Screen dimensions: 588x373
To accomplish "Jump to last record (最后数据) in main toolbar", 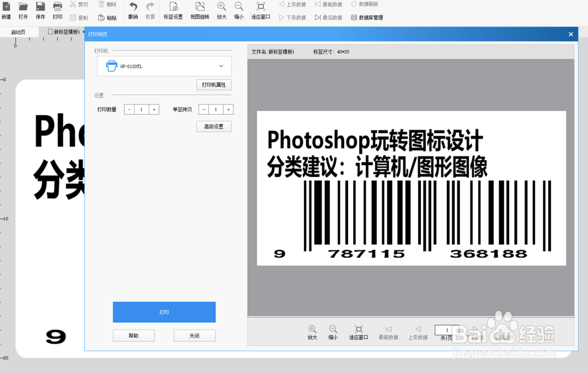I will coord(328,18).
